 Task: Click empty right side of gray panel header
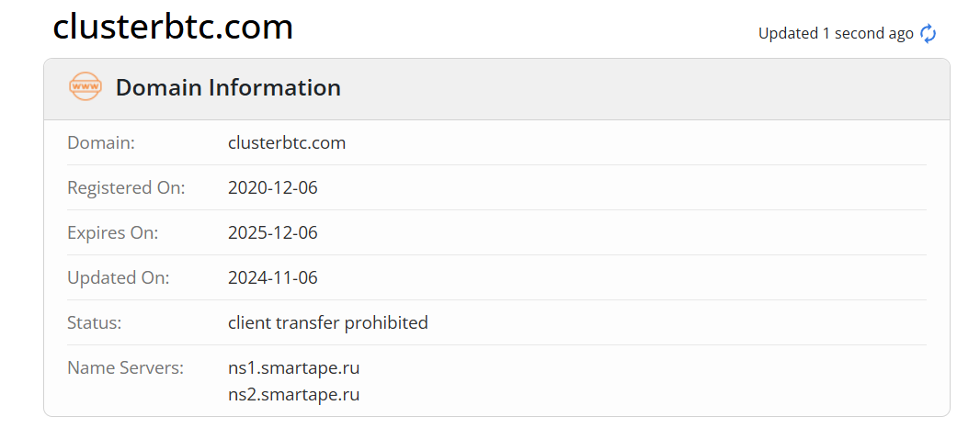[689, 88]
